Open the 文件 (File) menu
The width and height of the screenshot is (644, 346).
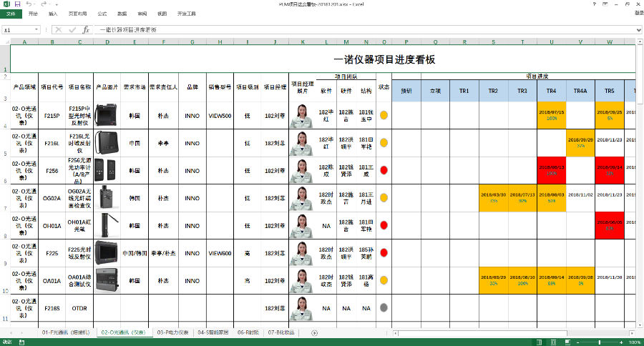point(10,14)
